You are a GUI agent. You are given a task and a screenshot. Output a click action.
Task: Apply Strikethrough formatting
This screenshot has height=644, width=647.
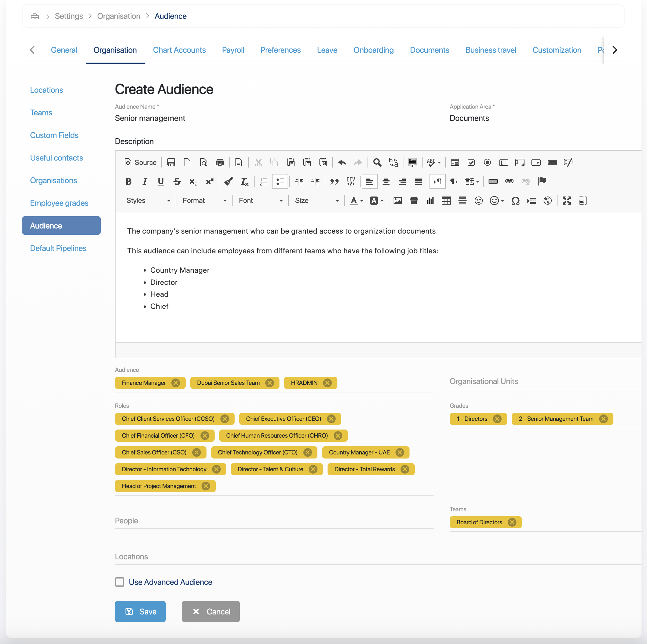[x=177, y=182]
